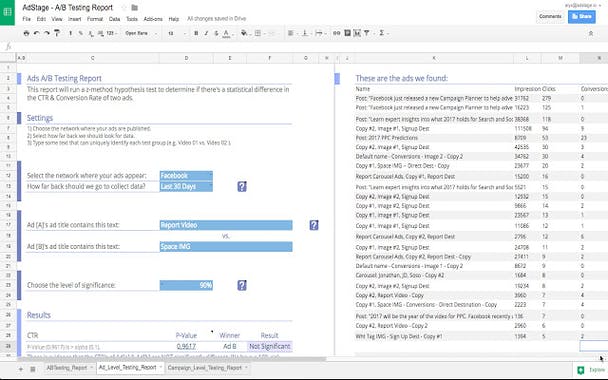Activate the paint format tool

click(57, 33)
